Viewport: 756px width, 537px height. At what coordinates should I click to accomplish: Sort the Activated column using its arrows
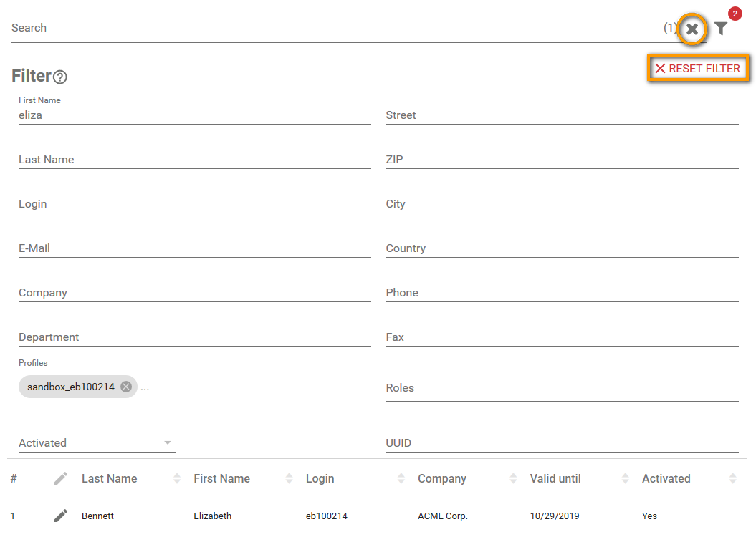pyautogui.click(x=732, y=478)
